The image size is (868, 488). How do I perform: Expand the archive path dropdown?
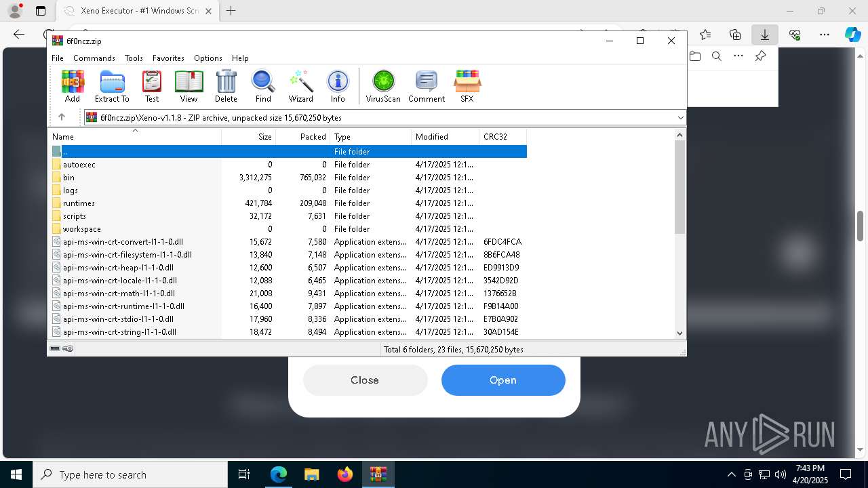[680, 118]
